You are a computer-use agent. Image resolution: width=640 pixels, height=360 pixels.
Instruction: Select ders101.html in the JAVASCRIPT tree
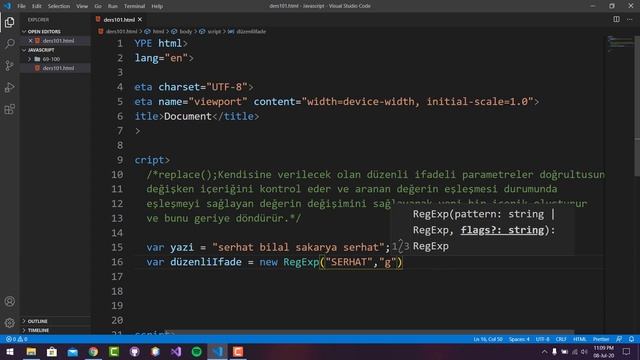pyautogui.click(x=58, y=68)
